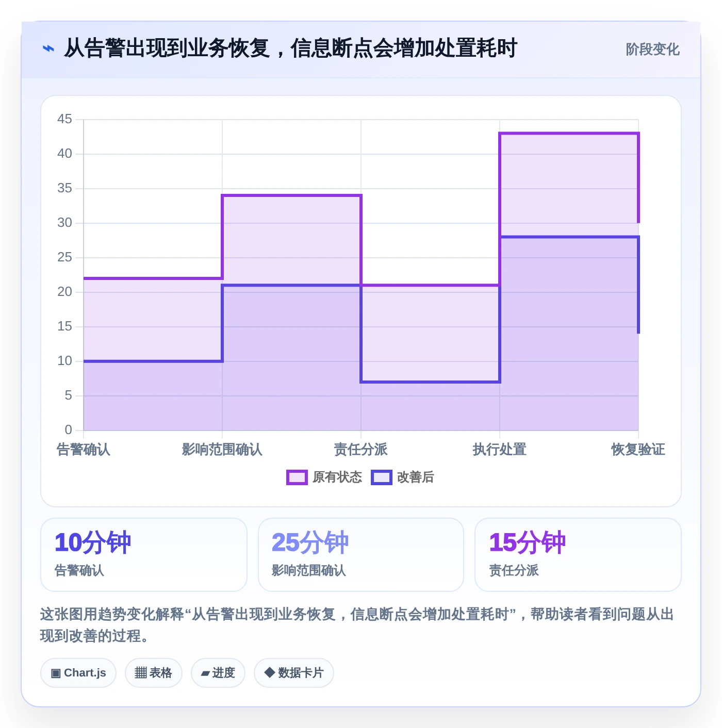Screen dimensions: 722x728
Task: Select the Chart.js tag chip
Action: (x=78, y=673)
